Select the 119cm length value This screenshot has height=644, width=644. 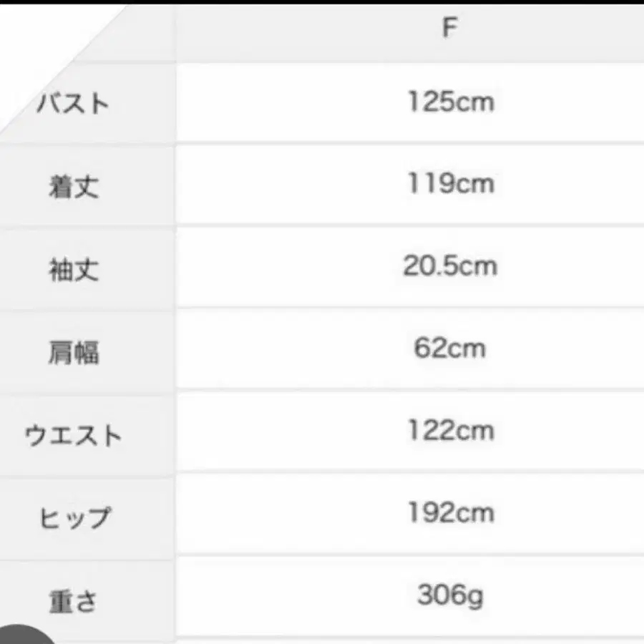point(451,185)
